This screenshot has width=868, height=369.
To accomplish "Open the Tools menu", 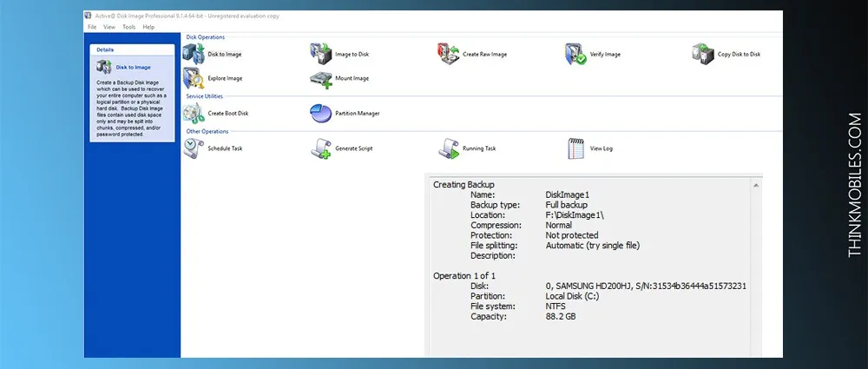I will coord(129,27).
